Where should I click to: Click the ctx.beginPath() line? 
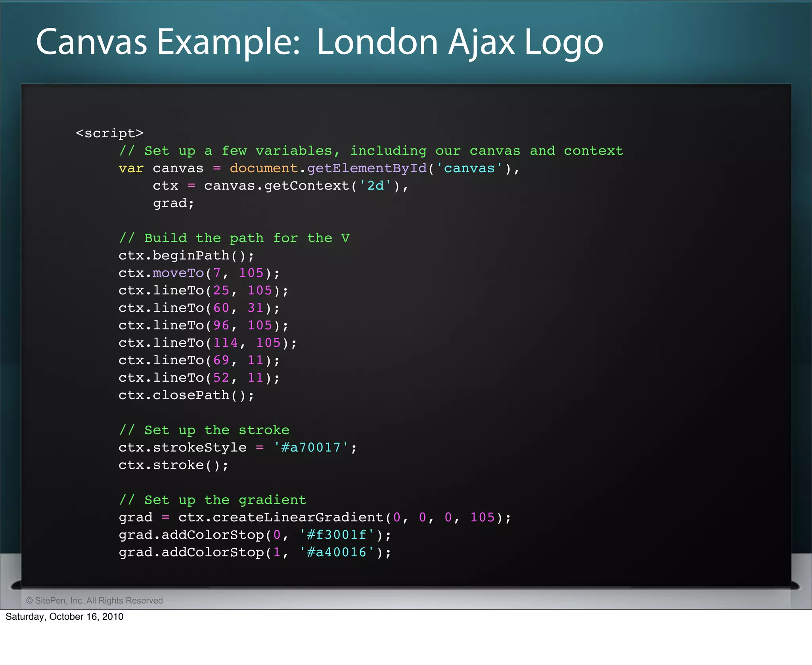point(186,256)
